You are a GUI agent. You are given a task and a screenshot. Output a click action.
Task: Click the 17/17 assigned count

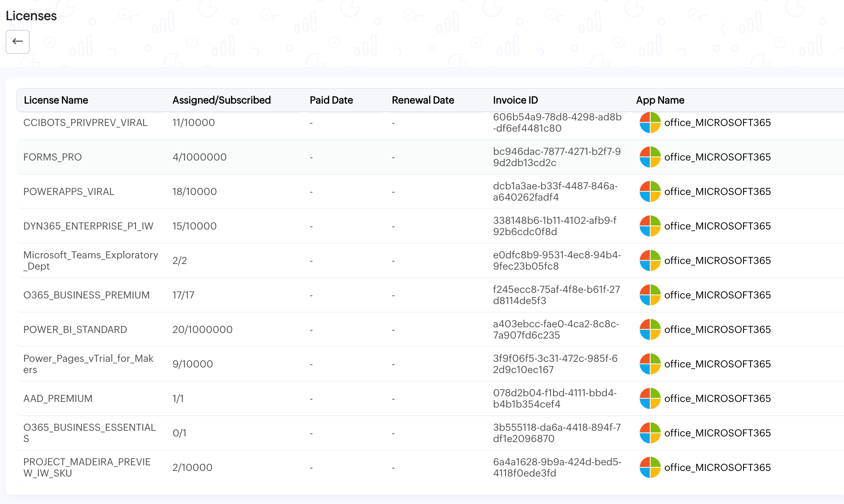[x=183, y=295]
